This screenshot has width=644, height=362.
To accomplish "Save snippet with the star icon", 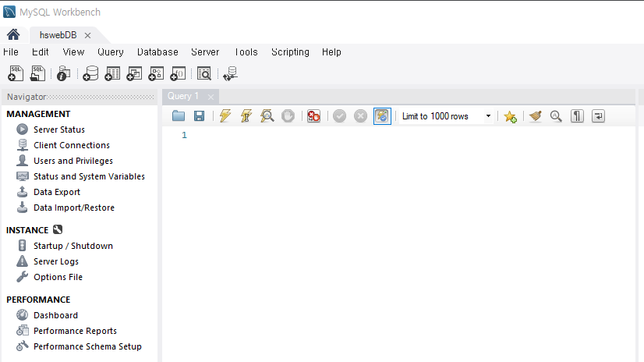I will (510, 116).
